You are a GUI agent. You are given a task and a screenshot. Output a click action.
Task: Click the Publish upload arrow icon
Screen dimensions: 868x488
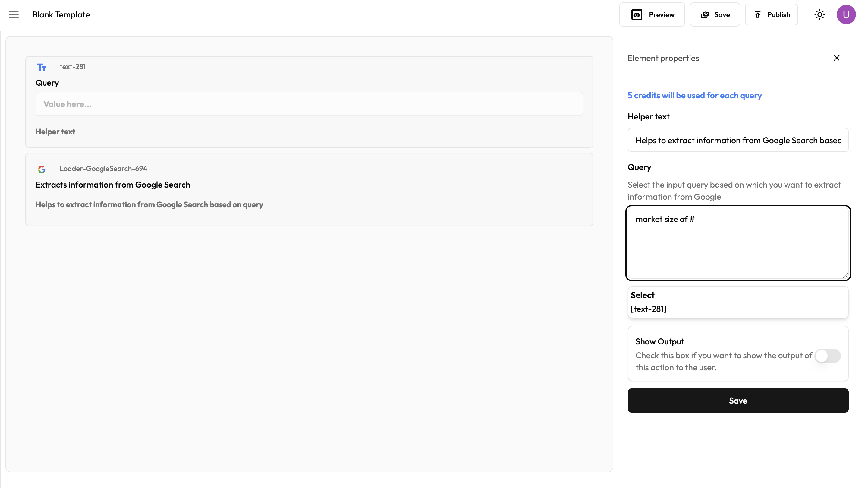(x=758, y=14)
